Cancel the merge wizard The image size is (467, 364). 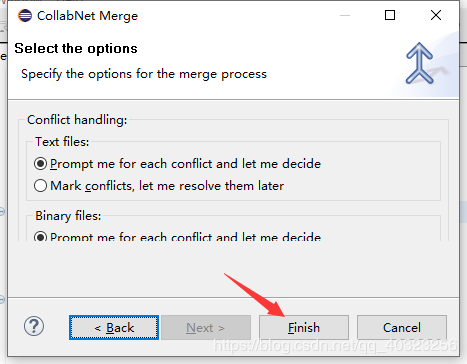(402, 328)
